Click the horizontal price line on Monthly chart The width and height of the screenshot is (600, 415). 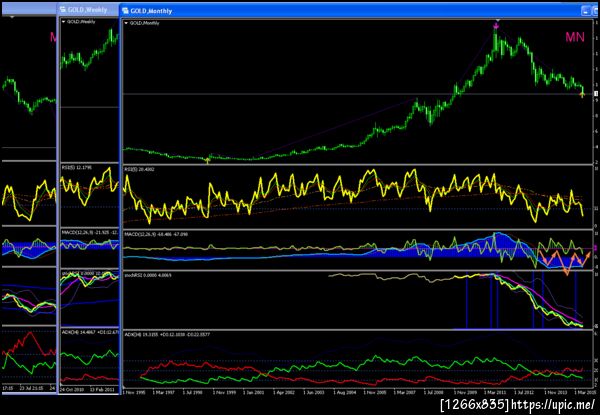tap(357, 94)
